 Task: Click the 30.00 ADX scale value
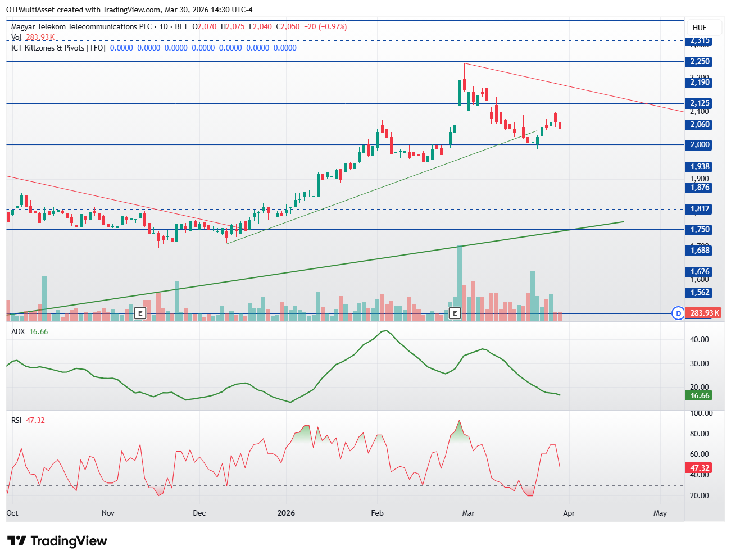[x=700, y=363]
